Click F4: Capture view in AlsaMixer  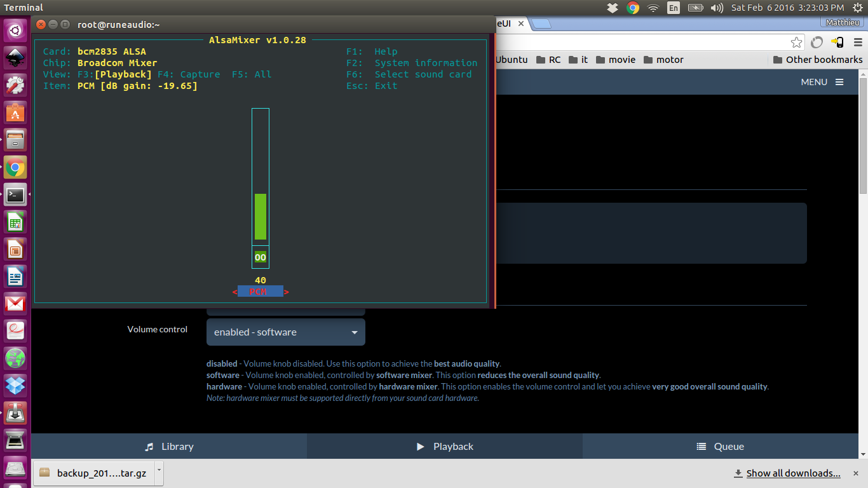click(189, 74)
